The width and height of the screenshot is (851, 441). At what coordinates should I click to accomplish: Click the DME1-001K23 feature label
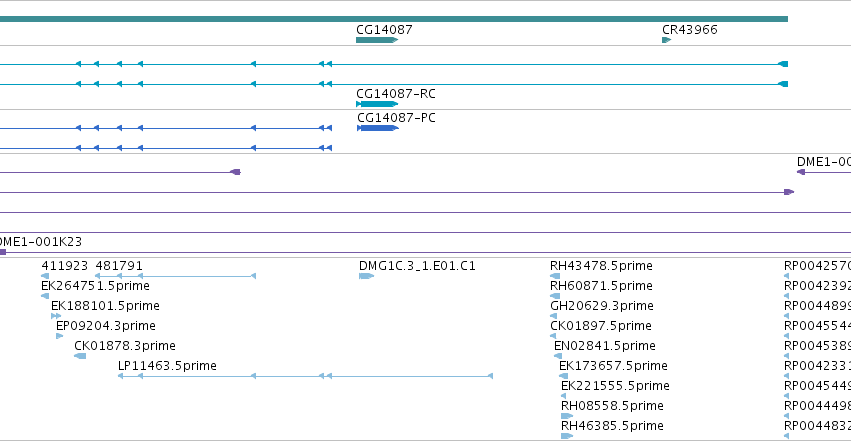pyautogui.click(x=41, y=242)
